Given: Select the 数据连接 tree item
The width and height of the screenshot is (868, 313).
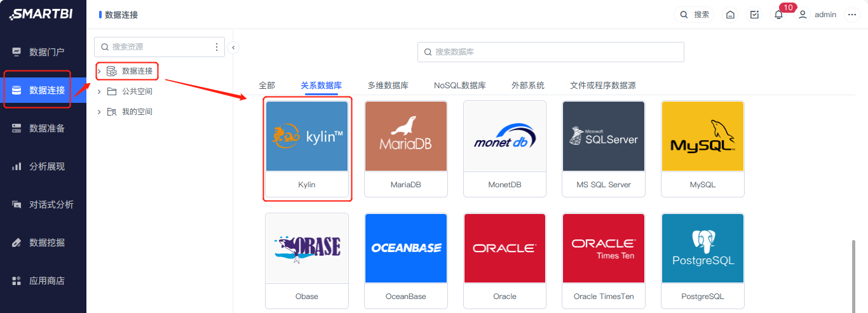Looking at the screenshot, I should click(137, 71).
